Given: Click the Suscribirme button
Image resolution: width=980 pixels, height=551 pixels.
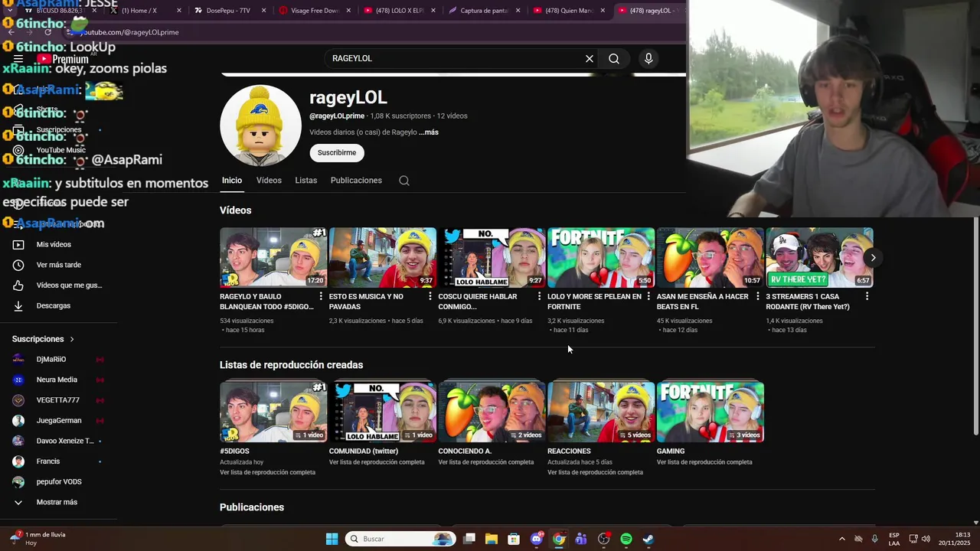Looking at the screenshot, I should point(337,152).
